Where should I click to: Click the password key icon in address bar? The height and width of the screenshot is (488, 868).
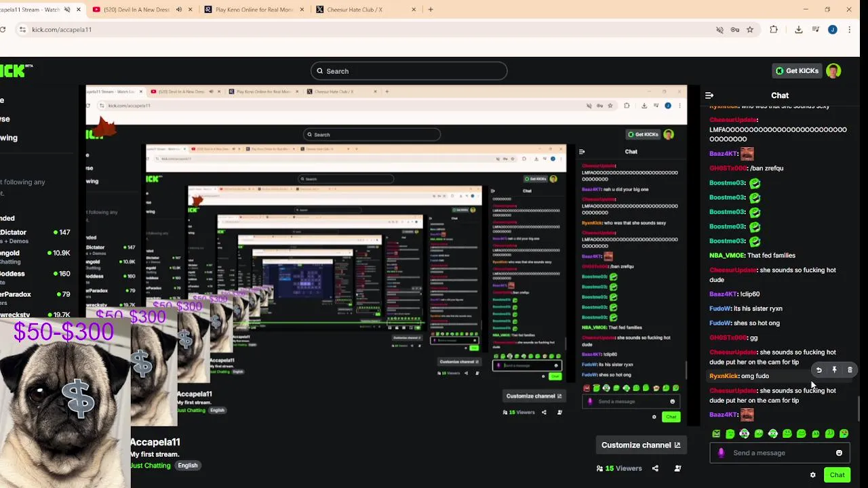(735, 30)
